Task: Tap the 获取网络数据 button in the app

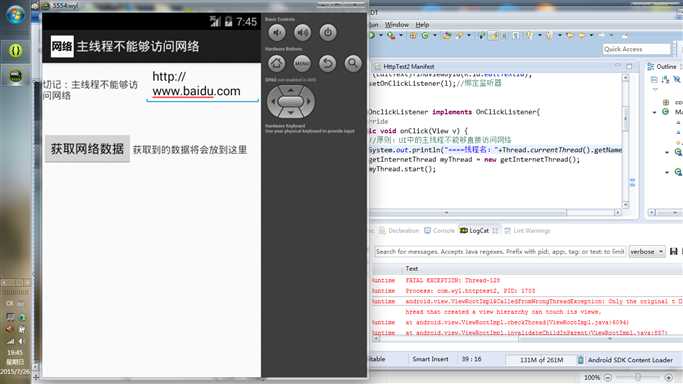Action: (x=87, y=149)
